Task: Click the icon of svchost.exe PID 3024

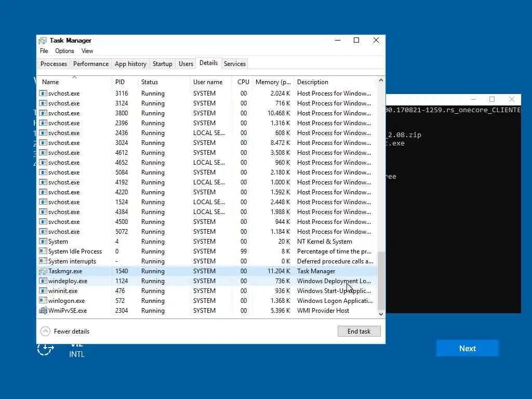Action: [x=43, y=142]
